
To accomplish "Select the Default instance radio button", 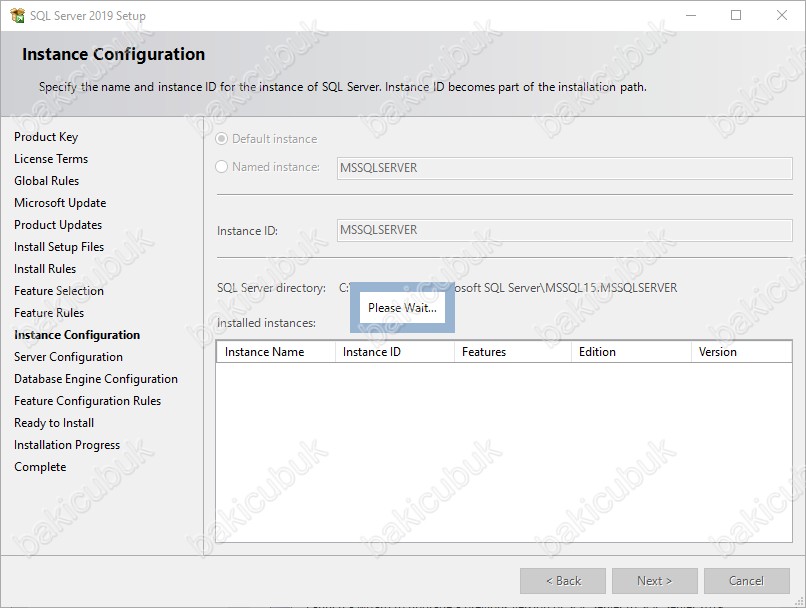I will tap(222, 139).
